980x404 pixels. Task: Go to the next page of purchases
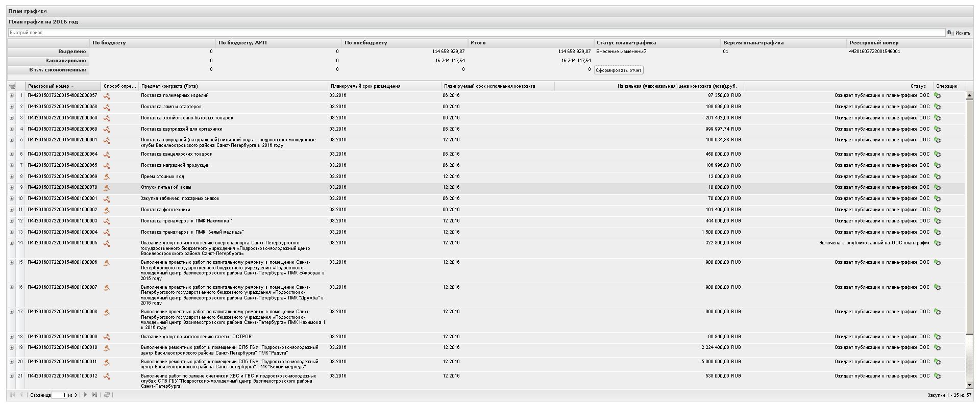(85, 395)
